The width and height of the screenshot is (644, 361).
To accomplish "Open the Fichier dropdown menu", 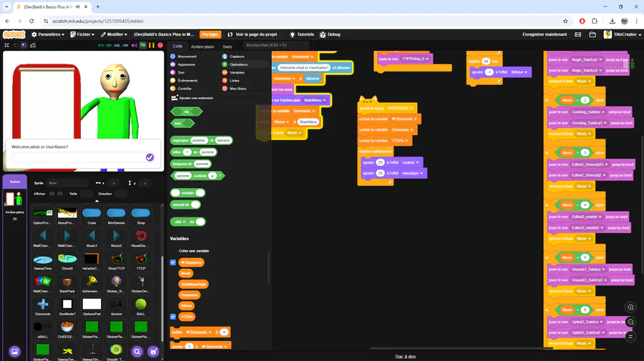I will coord(82,34).
